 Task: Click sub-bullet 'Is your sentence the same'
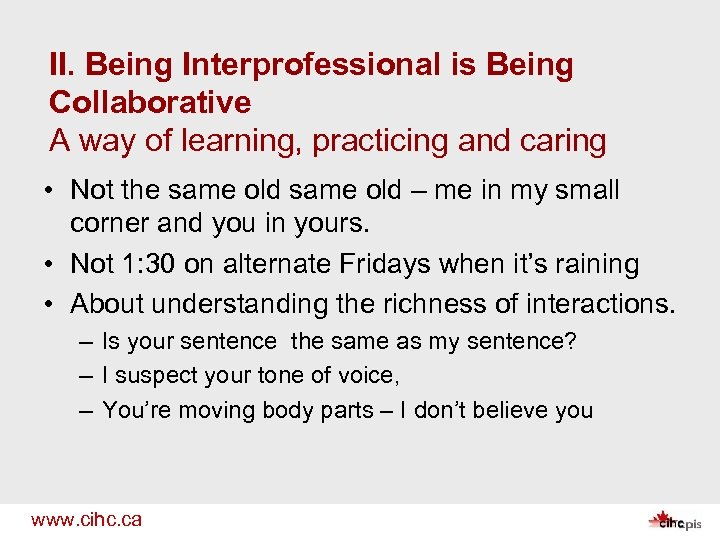click(x=339, y=342)
